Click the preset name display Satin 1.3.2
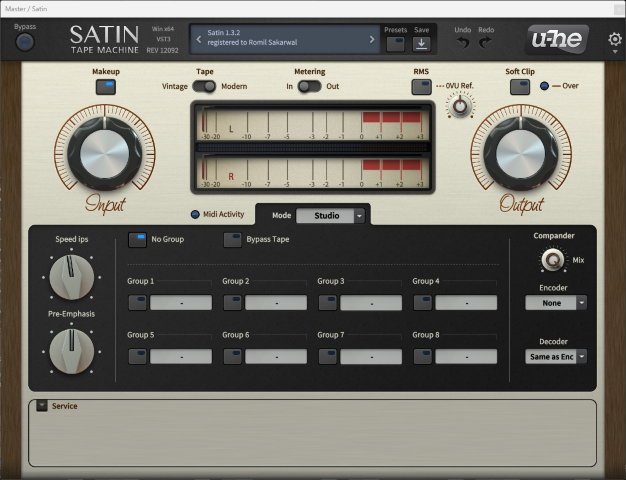 pos(285,39)
